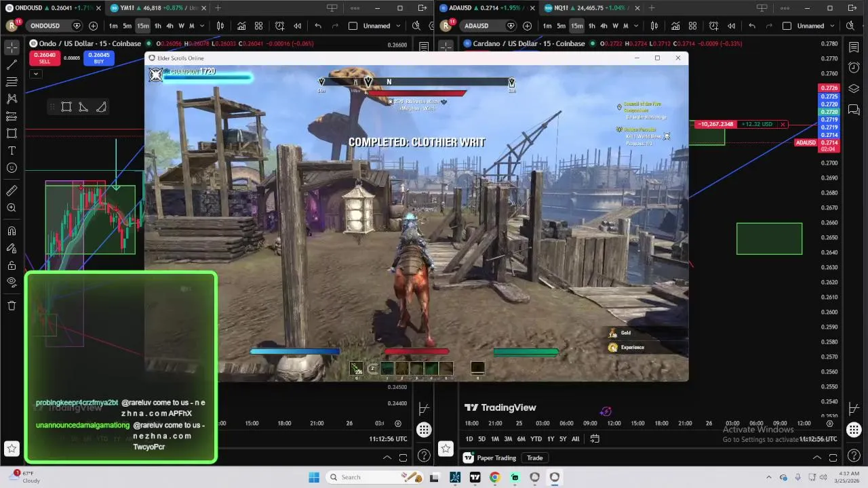The width and height of the screenshot is (868, 488).
Task: Open Google Chrome in Windows taskbar
Action: (494, 477)
